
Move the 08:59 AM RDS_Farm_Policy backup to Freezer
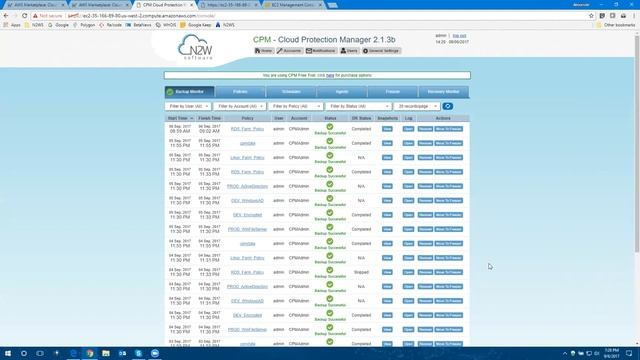[x=449, y=129]
